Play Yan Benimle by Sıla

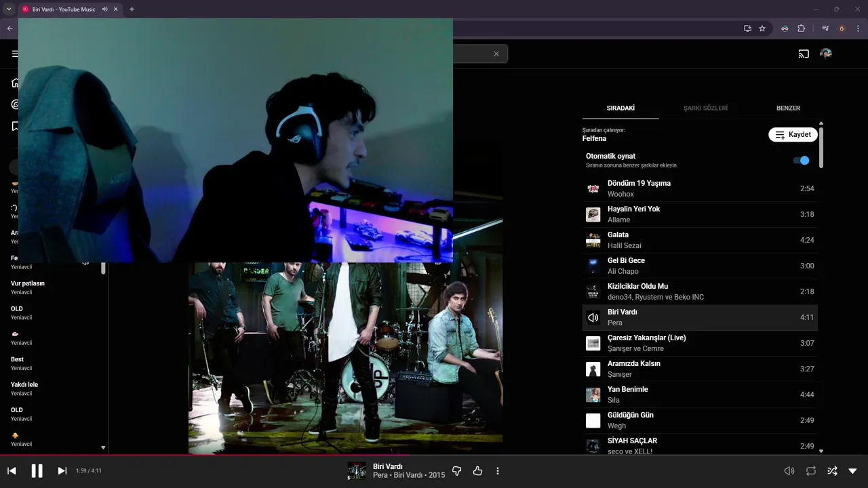tap(700, 394)
